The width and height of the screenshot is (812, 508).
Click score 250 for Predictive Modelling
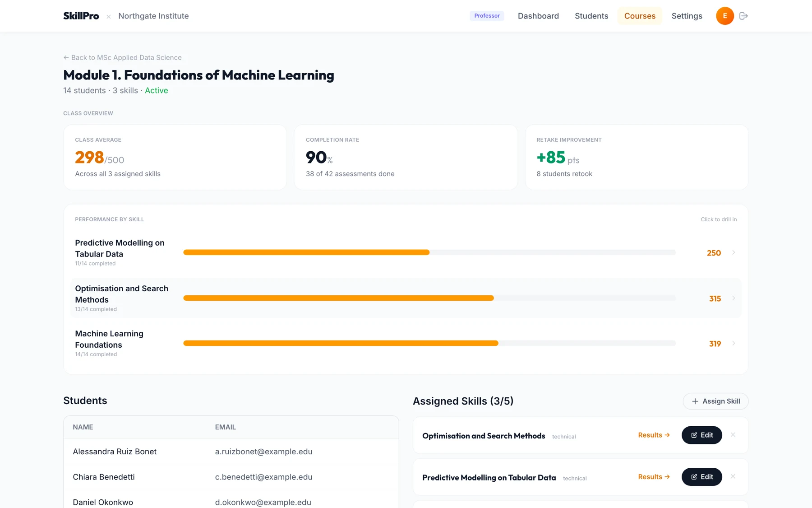(x=714, y=253)
